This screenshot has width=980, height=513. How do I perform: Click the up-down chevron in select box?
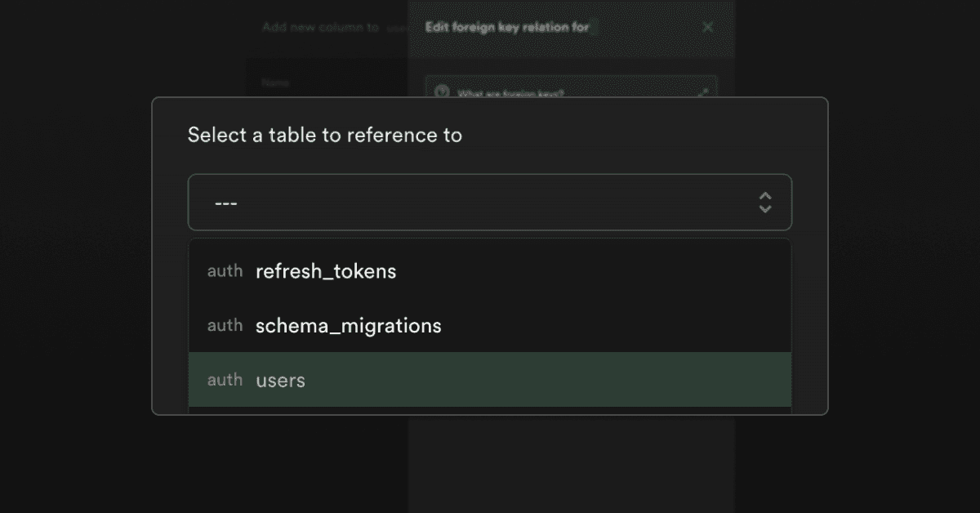764,203
